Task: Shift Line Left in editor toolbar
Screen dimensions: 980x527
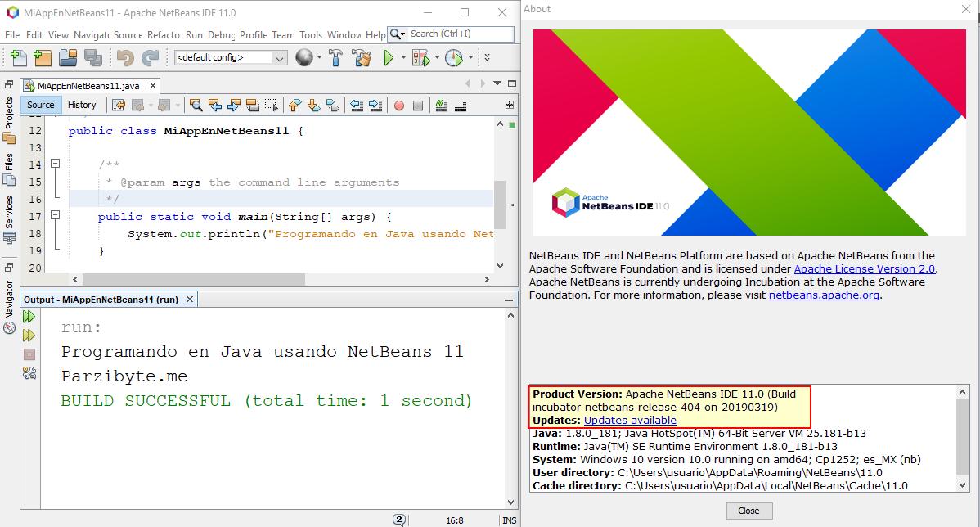Action: [356, 106]
